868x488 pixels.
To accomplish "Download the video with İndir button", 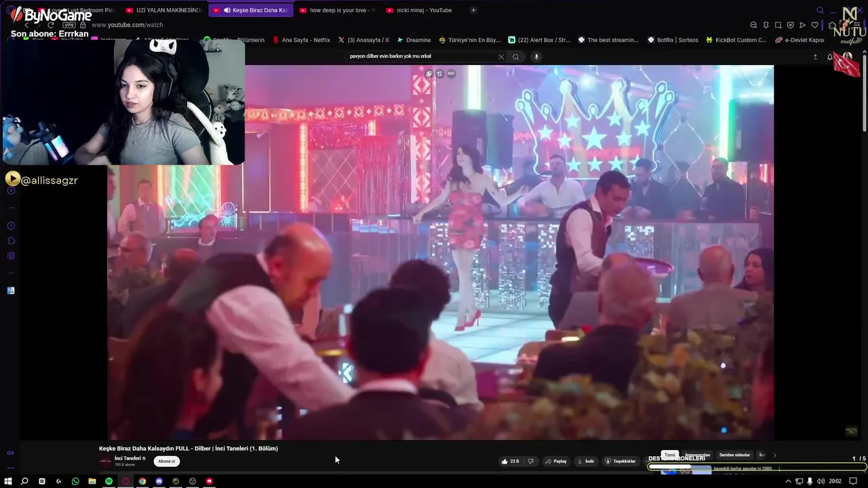I will (586, 461).
